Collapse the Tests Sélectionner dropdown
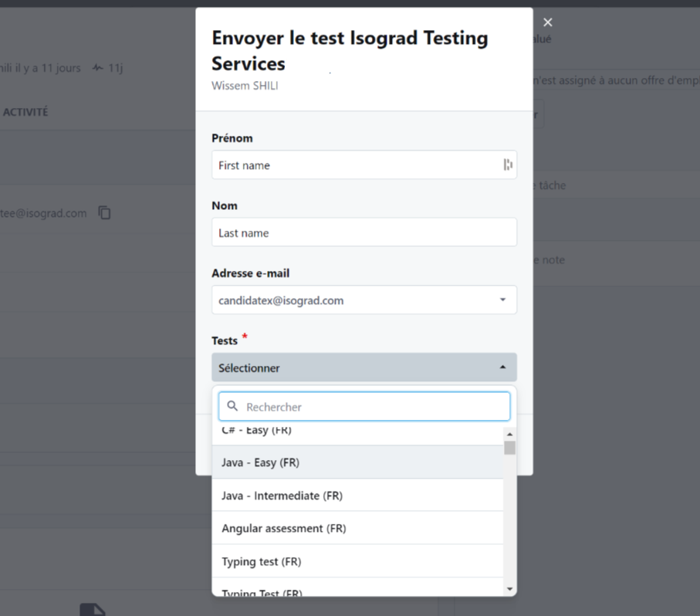 (364, 367)
